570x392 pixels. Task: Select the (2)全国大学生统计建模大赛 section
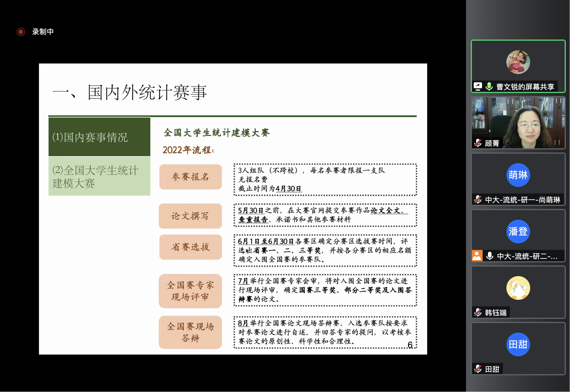pyautogui.click(x=99, y=176)
